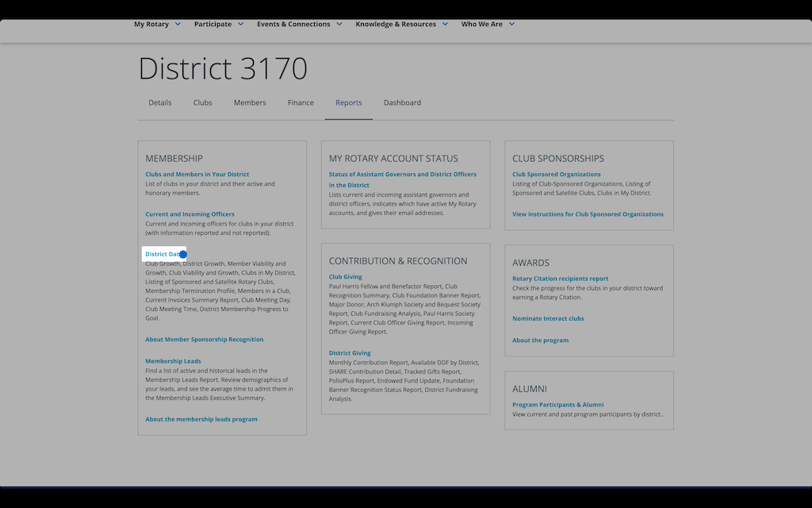Expand the My Rotary dropdown menu
This screenshot has height=508, width=812.
point(157,24)
